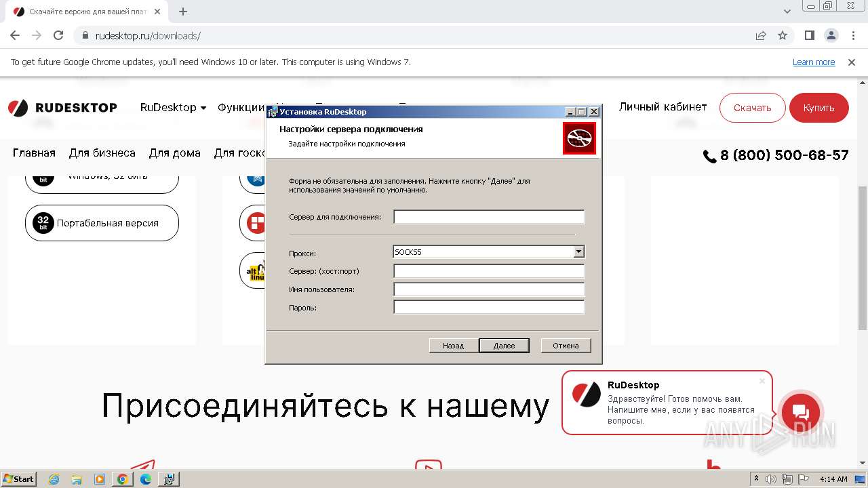Click the 32 bit icon on Портабельная версия
This screenshot has height=488, width=868.
point(43,223)
